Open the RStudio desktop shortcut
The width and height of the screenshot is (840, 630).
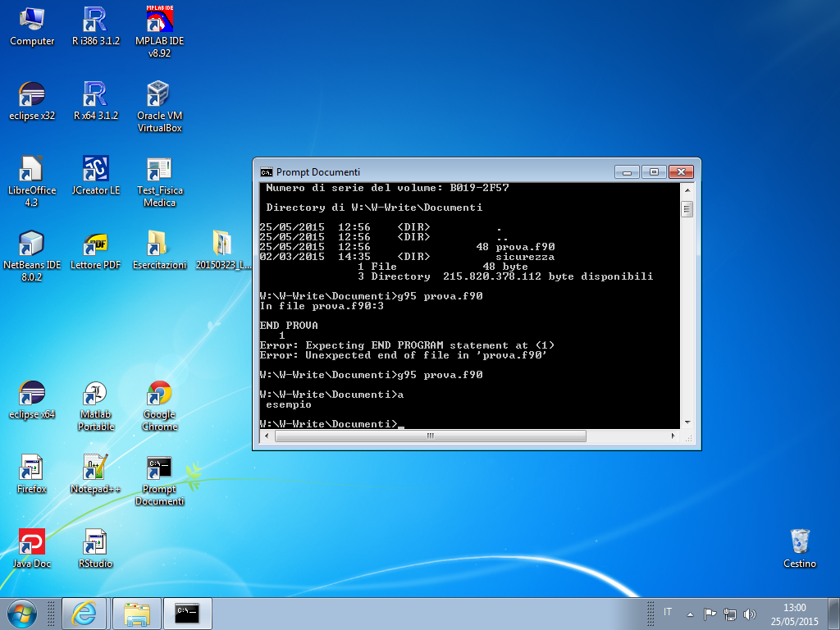[95, 542]
